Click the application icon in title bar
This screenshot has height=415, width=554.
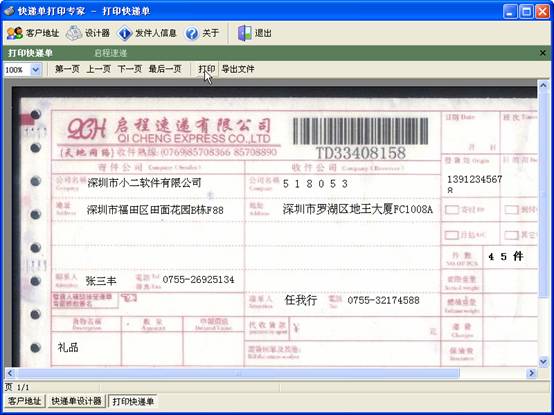click(9, 11)
